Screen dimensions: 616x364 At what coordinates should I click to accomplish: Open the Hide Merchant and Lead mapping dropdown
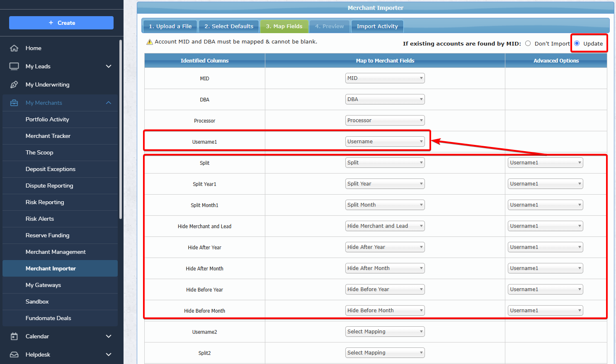[385, 226]
